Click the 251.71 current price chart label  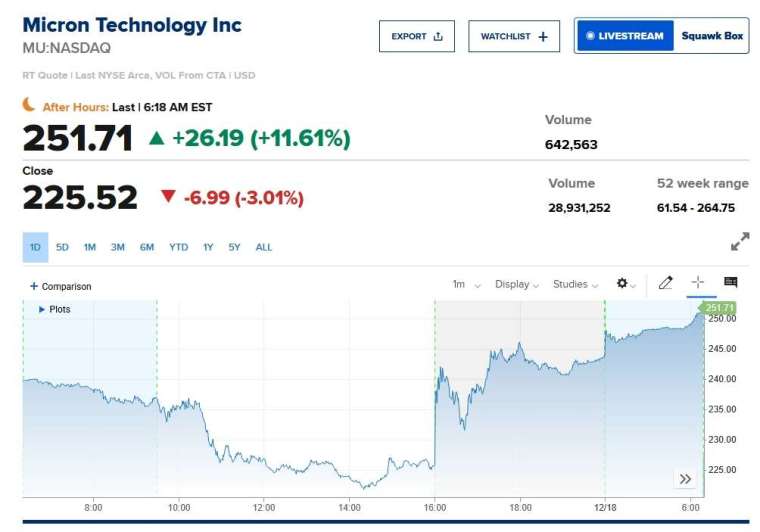pos(719,308)
